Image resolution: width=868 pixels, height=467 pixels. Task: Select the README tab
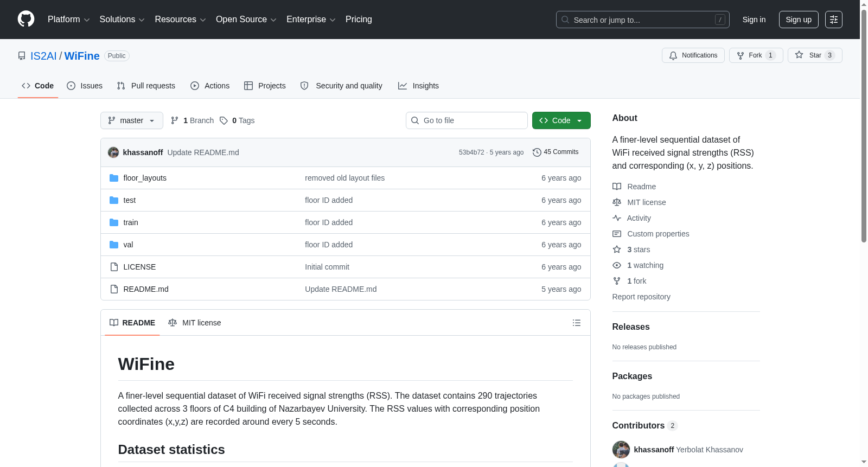pos(132,323)
